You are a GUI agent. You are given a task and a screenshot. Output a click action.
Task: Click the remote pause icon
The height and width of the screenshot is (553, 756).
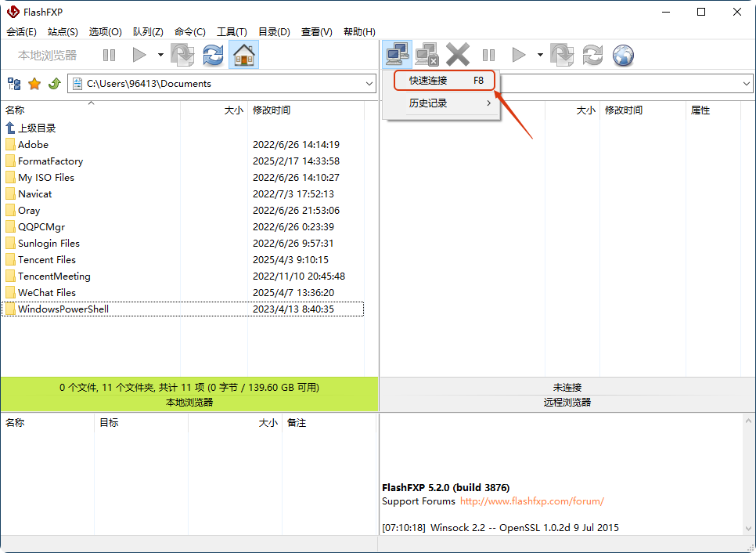[488, 55]
